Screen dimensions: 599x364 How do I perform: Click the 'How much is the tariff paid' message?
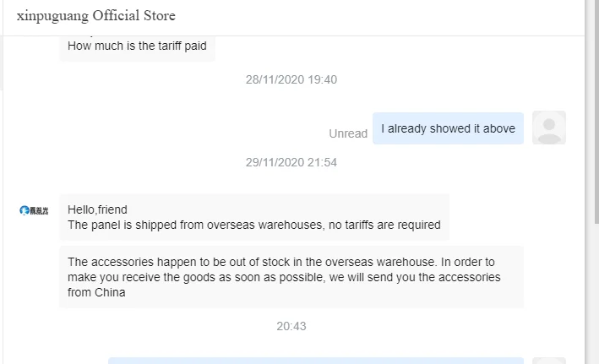pos(137,46)
